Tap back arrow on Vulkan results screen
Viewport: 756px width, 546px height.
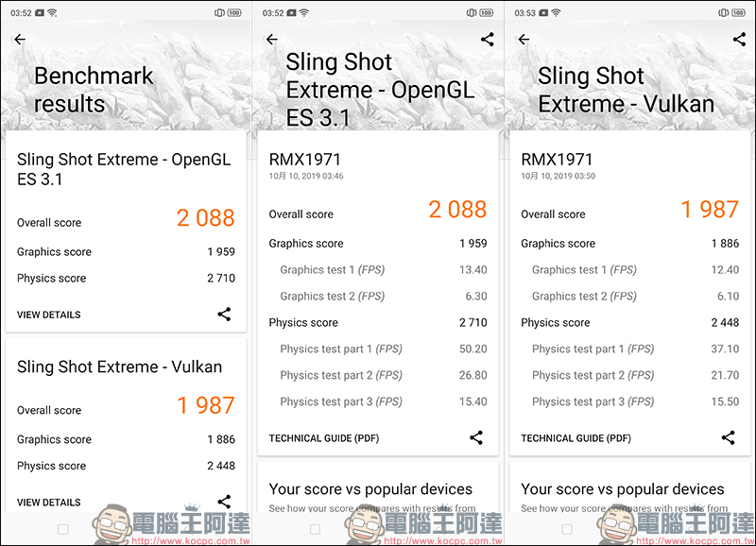[x=524, y=40]
